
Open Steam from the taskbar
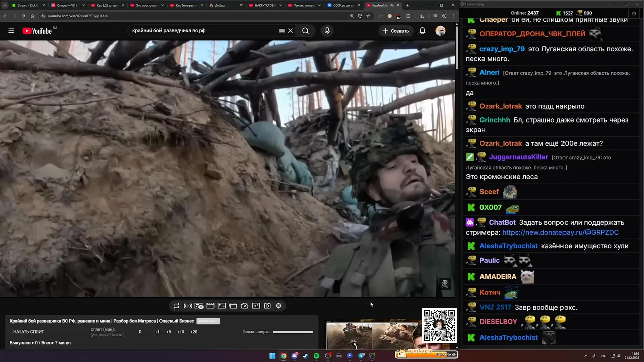click(x=305, y=356)
